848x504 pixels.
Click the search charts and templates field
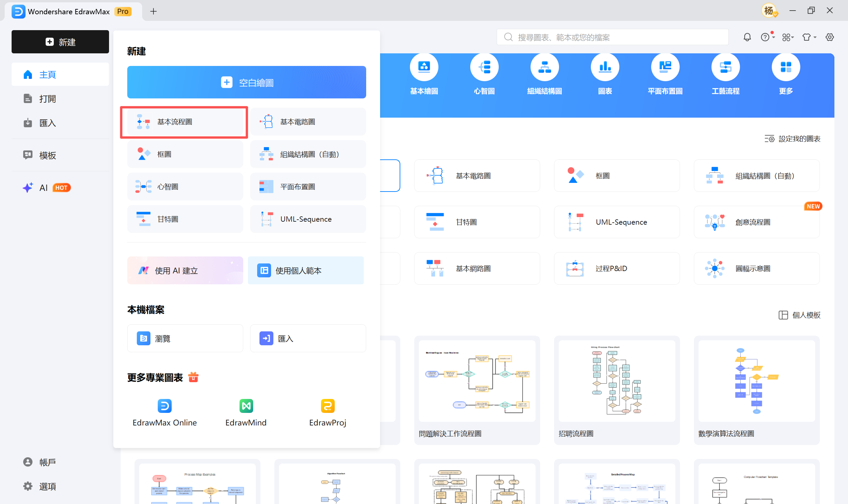(x=612, y=37)
